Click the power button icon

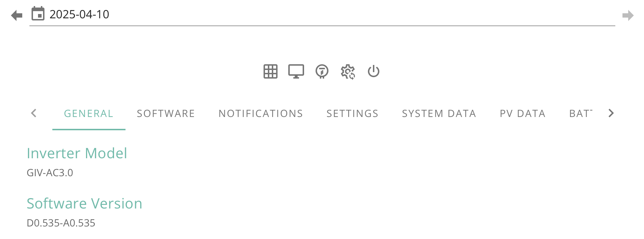[374, 71]
